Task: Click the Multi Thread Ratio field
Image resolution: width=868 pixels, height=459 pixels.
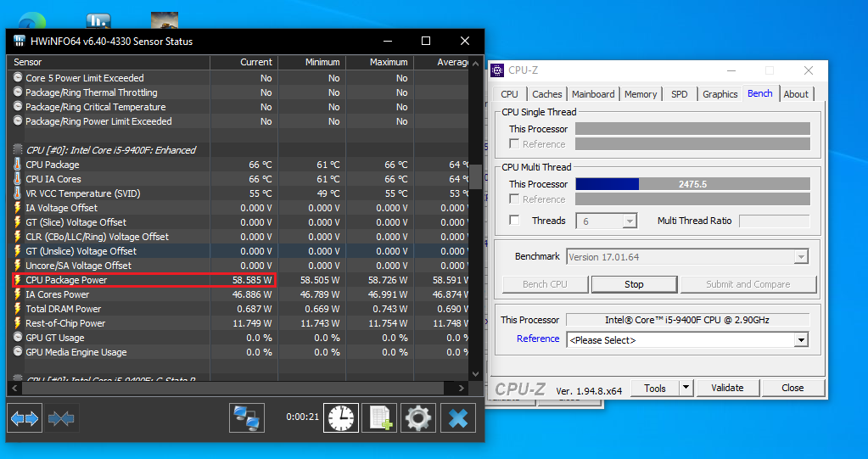Action: (x=775, y=221)
